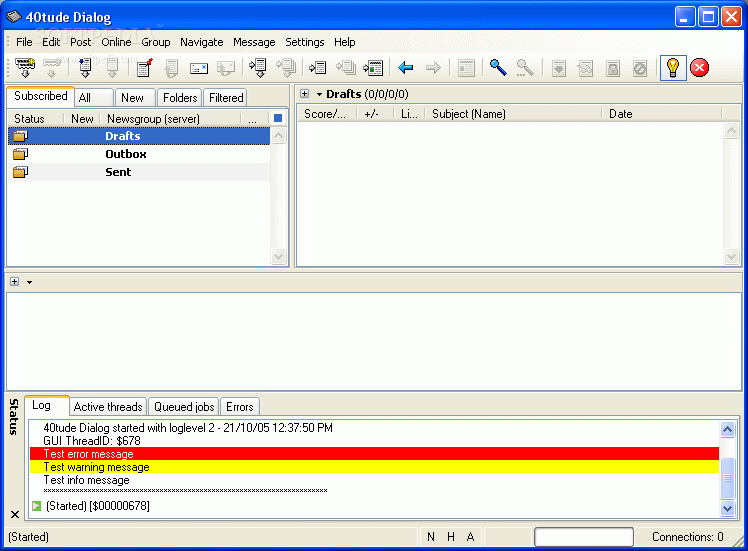
Task: Select the Log tab
Action: (x=46, y=405)
